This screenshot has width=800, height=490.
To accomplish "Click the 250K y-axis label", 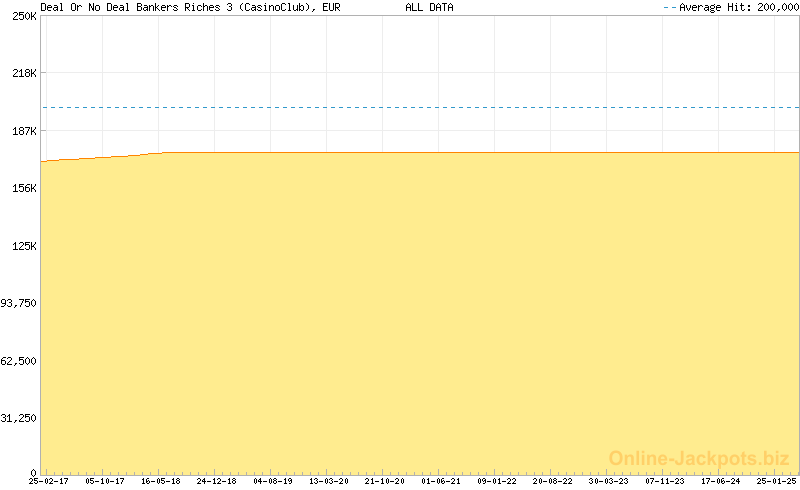I will 23,16.
